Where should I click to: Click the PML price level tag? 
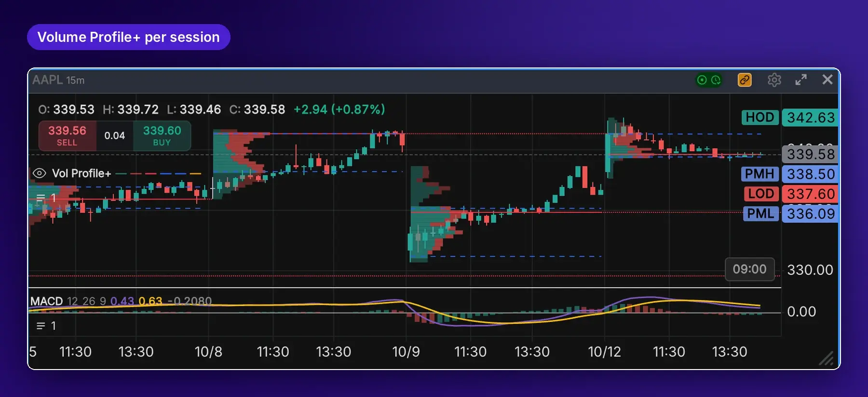point(761,213)
